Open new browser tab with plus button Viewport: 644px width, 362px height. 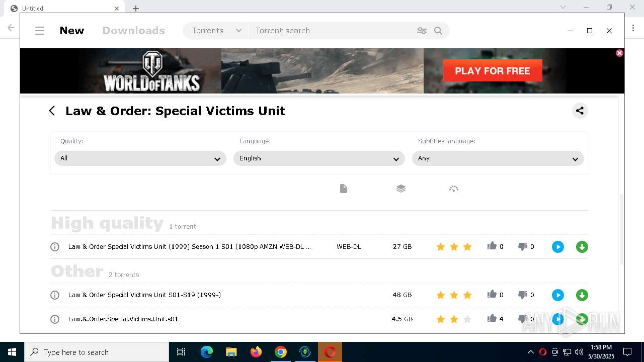click(x=136, y=8)
